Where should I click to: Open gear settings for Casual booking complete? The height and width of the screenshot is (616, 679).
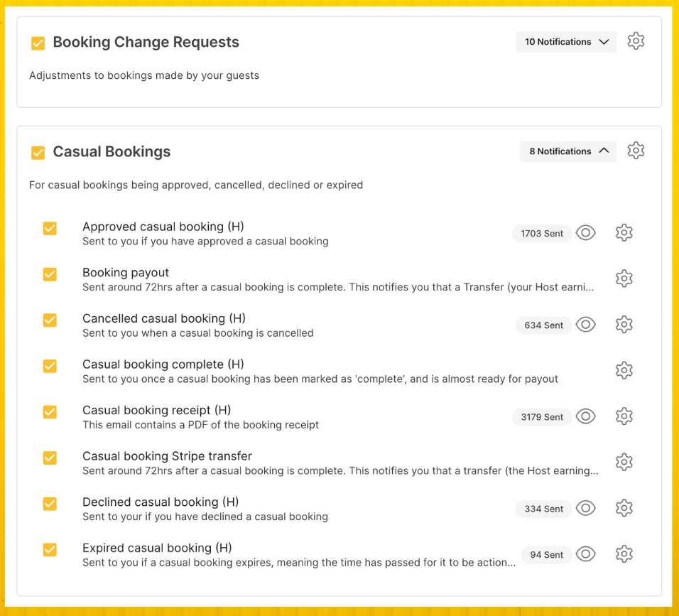[x=624, y=370]
